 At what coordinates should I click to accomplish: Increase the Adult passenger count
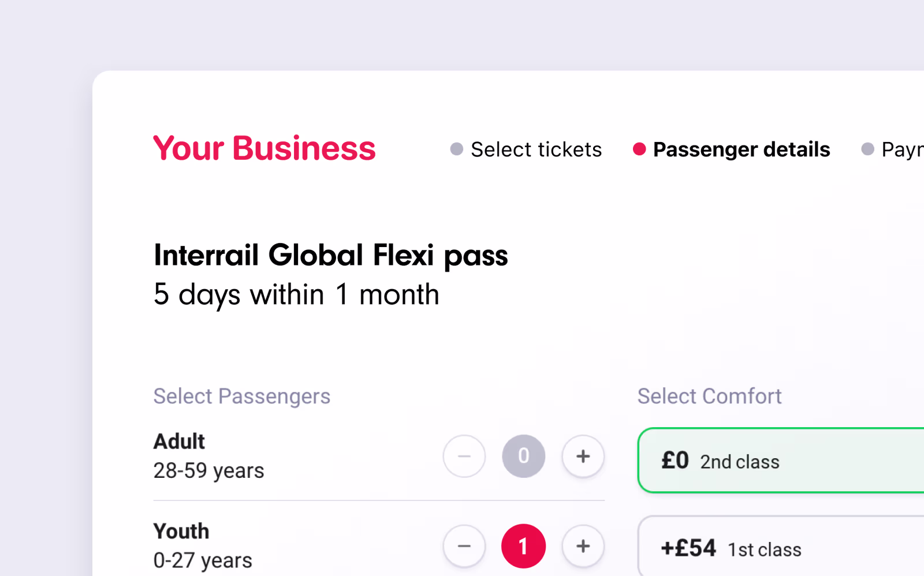583,456
